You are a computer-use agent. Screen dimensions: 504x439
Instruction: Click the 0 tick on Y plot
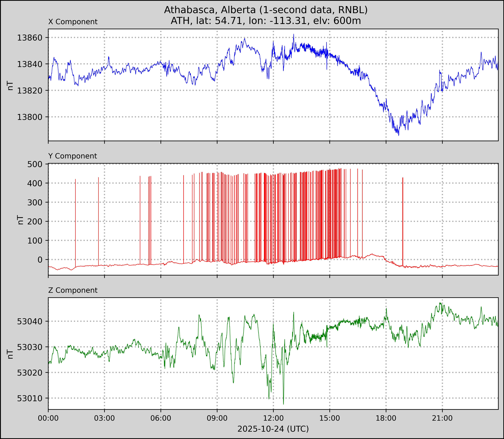[40, 260]
